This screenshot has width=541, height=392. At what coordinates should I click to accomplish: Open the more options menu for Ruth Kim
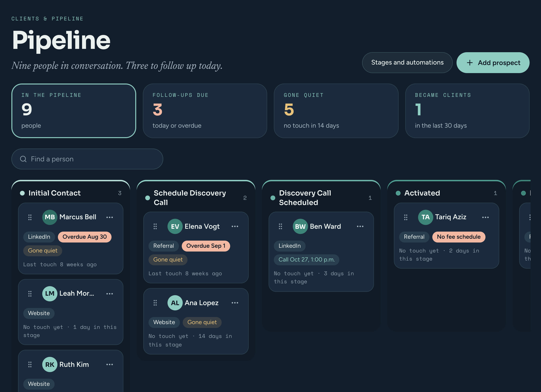pyautogui.click(x=109, y=364)
